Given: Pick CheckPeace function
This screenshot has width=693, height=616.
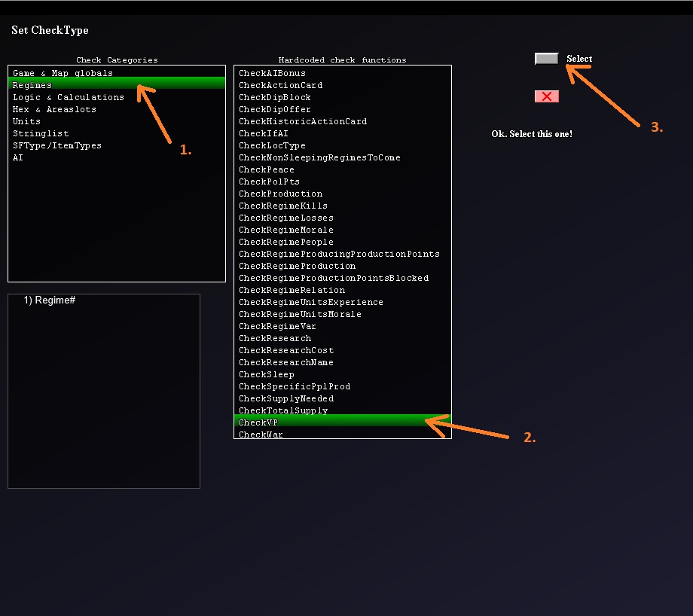Looking at the screenshot, I should 343,169.
